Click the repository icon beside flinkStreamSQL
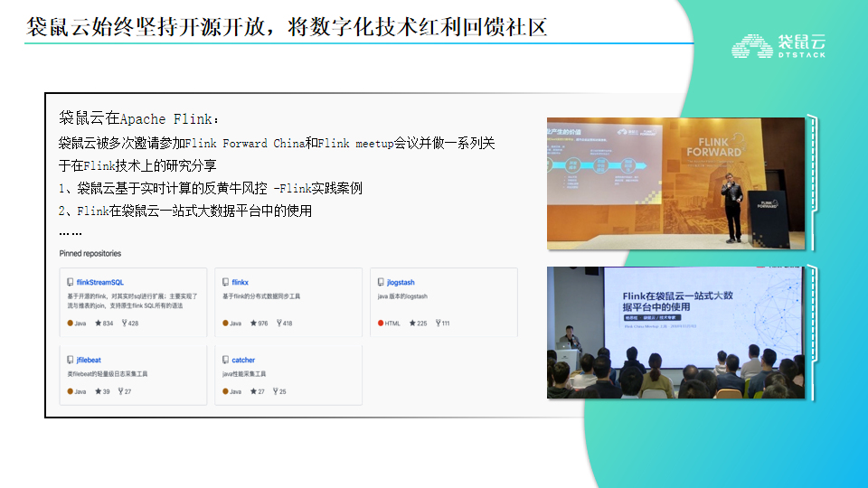Viewport: 868px width, 488px height. coord(71,282)
